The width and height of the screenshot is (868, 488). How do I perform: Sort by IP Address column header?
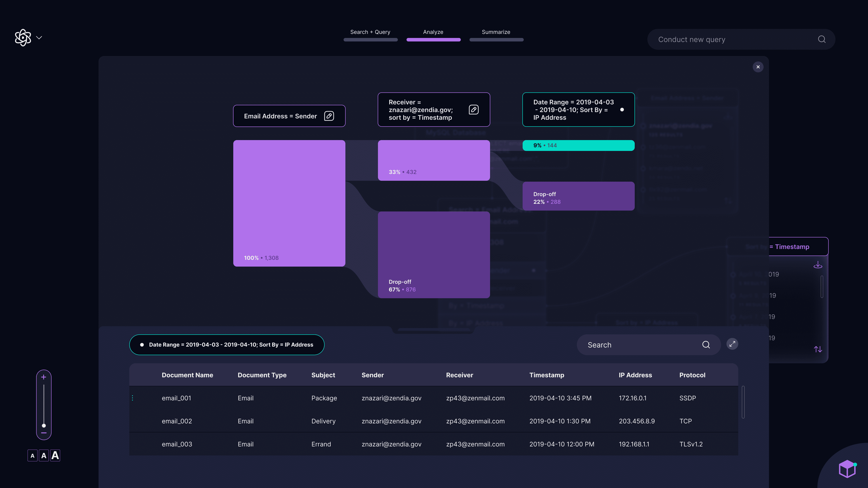click(x=635, y=375)
